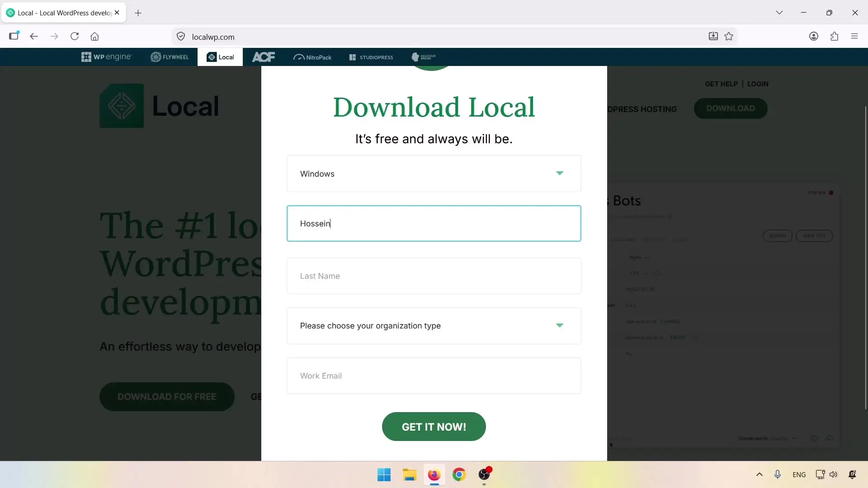Open the StudioPress brand link

[371, 57]
